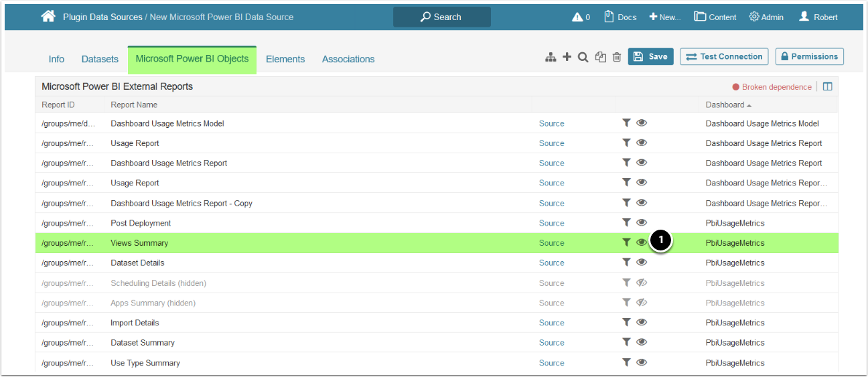Toggle eye icon for Use Type Summary
868x377 pixels.
click(642, 362)
